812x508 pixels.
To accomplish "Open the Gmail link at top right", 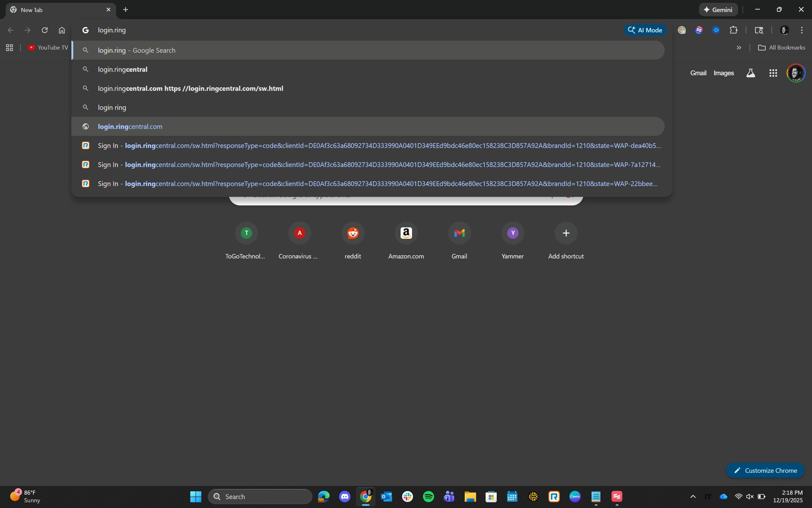I will tap(698, 73).
